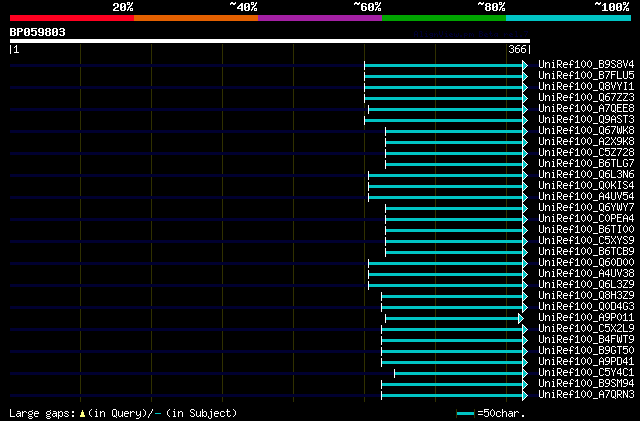The height and width of the screenshot is (421, 640).
Task: Click the cyan =50char scale bar
Action: click(466, 414)
